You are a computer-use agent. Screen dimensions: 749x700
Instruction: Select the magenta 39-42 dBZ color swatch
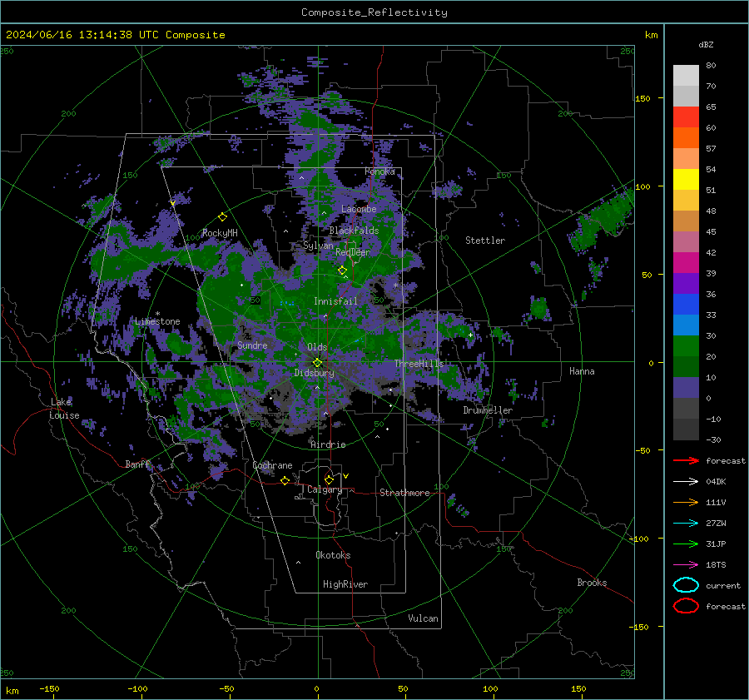tap(686, 262)
